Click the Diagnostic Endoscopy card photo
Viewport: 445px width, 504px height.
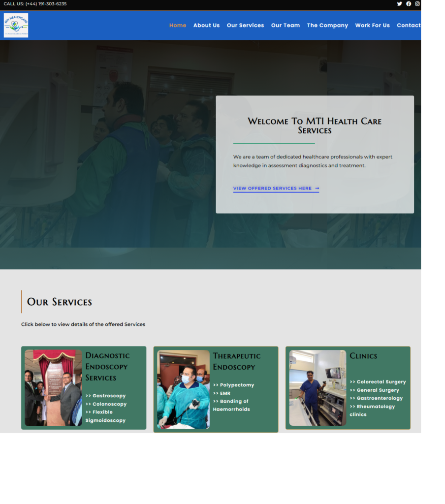tap(53, 388)
